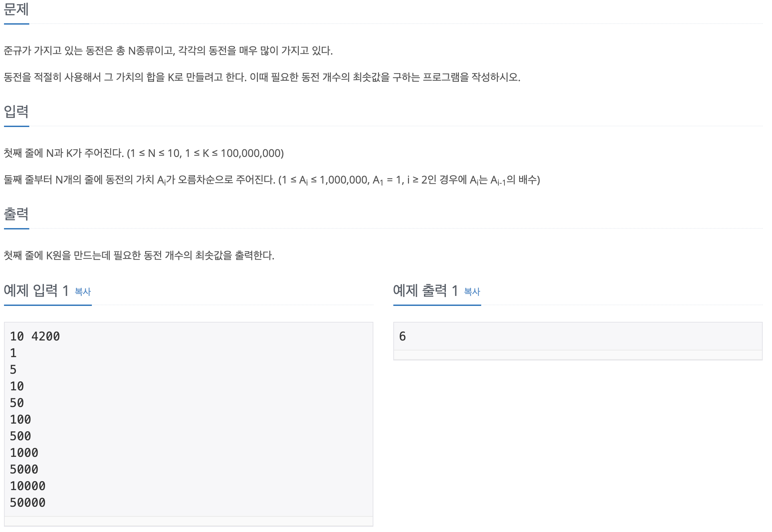
Task: Click the 예제 출력 1 heading
Action: click(425, 291)
